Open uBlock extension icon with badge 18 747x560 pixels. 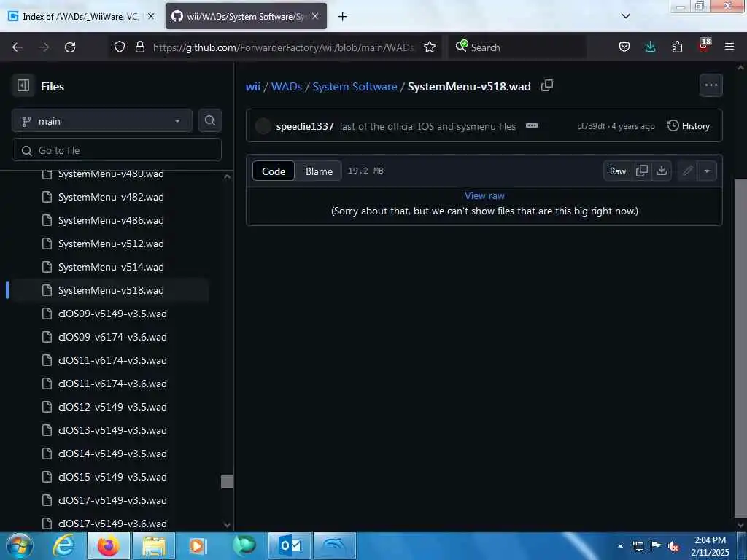[x=704, y=46]
